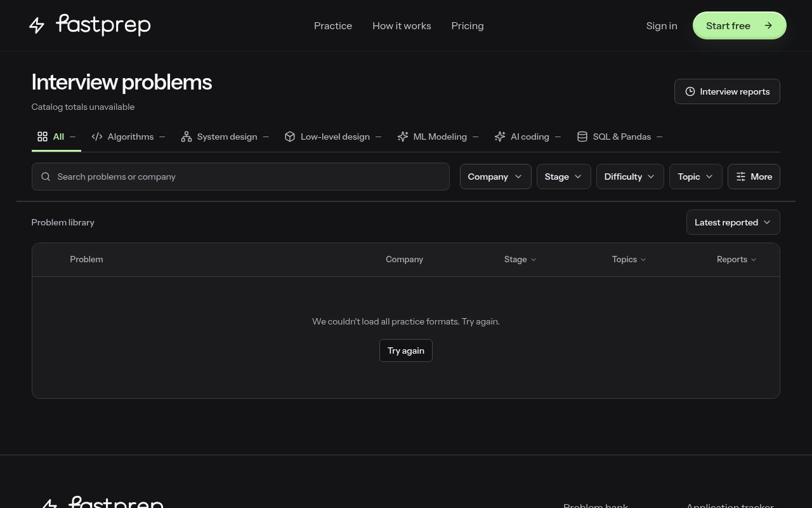
Task: Sort by the Reports column header
Action: click(x=737, y=259)
